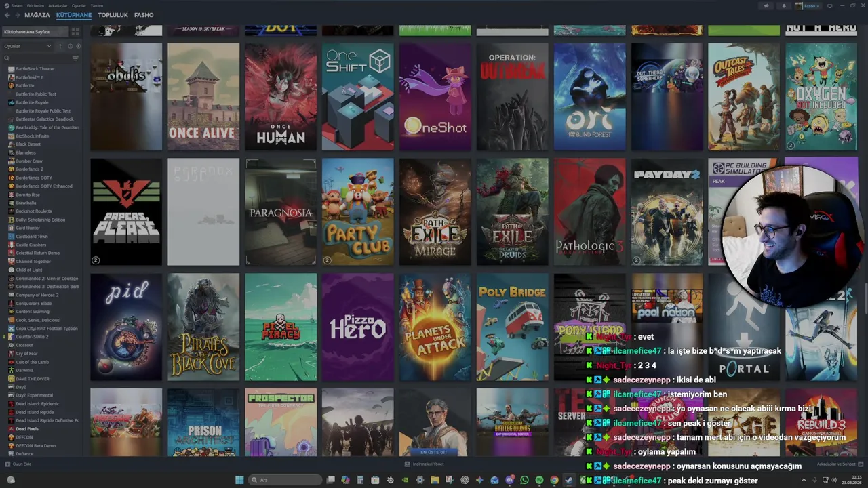
Task: Open the announcements megaphone icon
Action: [766, 5]
